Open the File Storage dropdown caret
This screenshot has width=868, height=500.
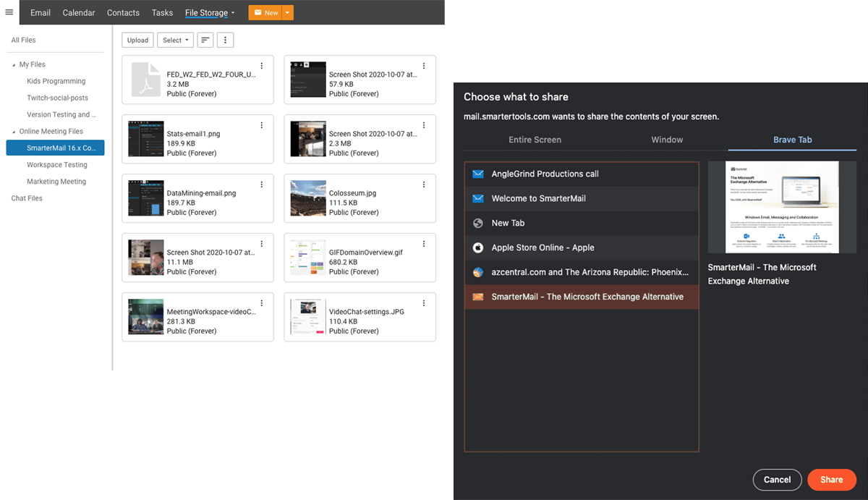tap(232, 12)
